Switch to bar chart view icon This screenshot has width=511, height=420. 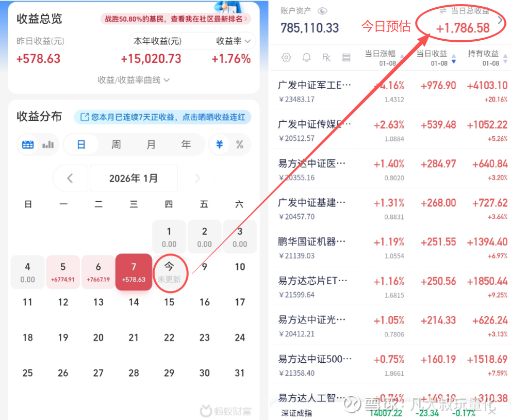point(48,144)
